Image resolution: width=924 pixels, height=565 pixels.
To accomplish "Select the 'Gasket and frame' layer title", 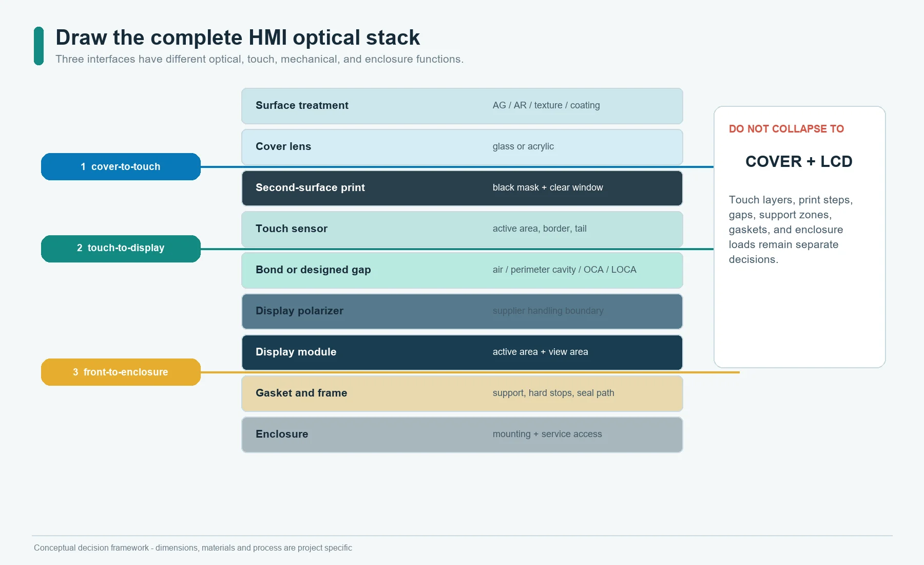I will (x=301, y=393).
